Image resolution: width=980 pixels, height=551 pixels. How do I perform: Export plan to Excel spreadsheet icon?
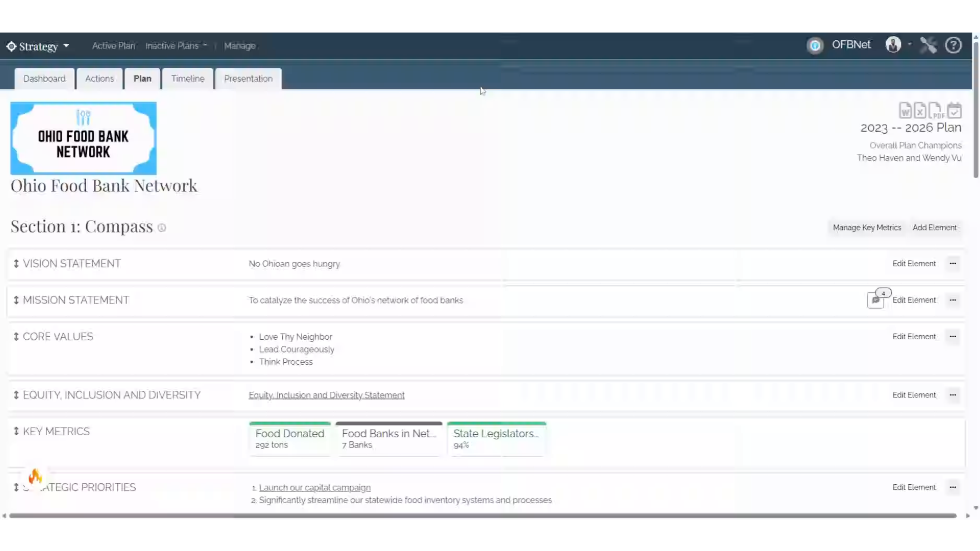tap(920, 110)
